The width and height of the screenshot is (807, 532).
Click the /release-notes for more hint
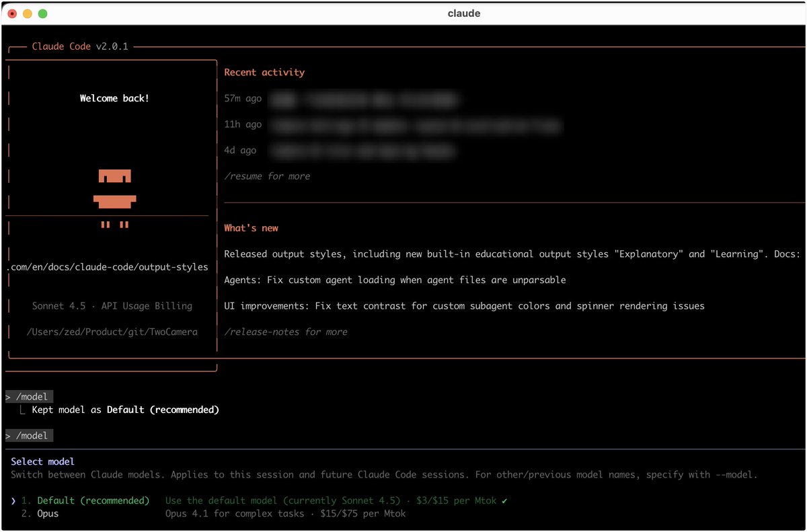(286, 332)
